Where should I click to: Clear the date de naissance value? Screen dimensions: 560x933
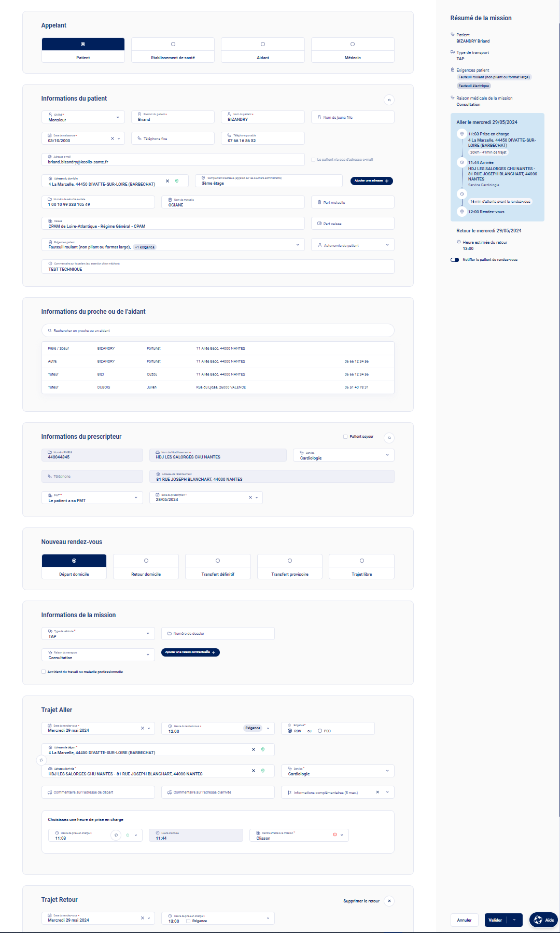pos(113,138)
